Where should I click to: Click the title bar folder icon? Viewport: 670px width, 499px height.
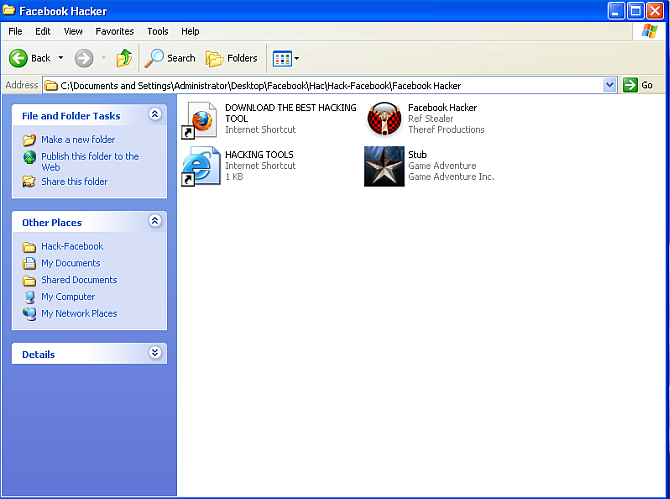(9, 10)
